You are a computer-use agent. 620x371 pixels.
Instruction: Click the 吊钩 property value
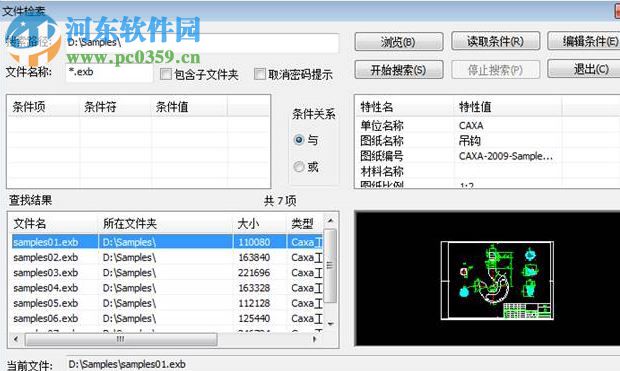469,141
